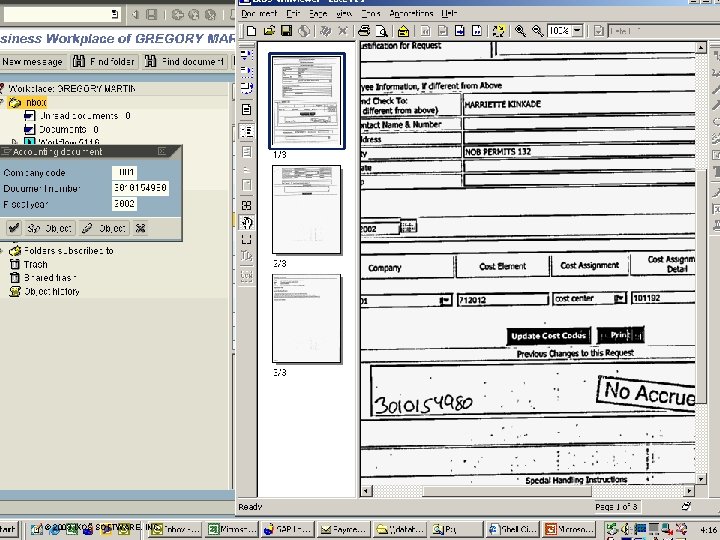Open the SAP command field dropdown
The image size is (720, 540).
(115, 15)
